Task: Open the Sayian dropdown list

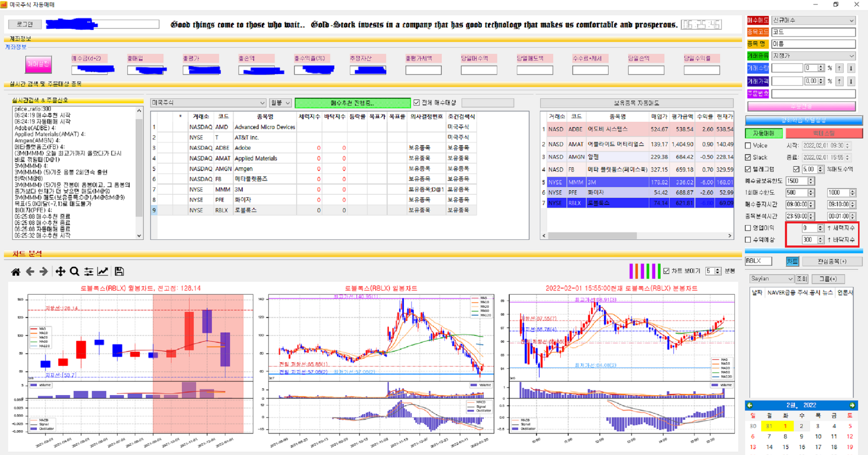Action: coord(771,279)
